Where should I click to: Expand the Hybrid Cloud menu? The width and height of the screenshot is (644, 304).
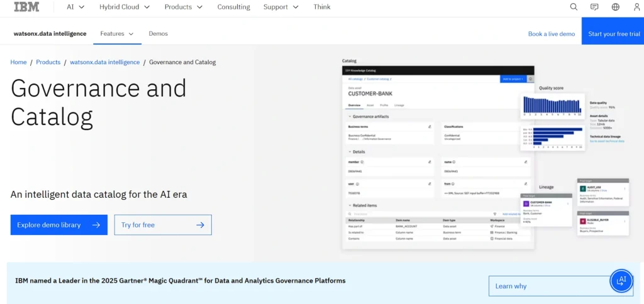coord(125,7)
